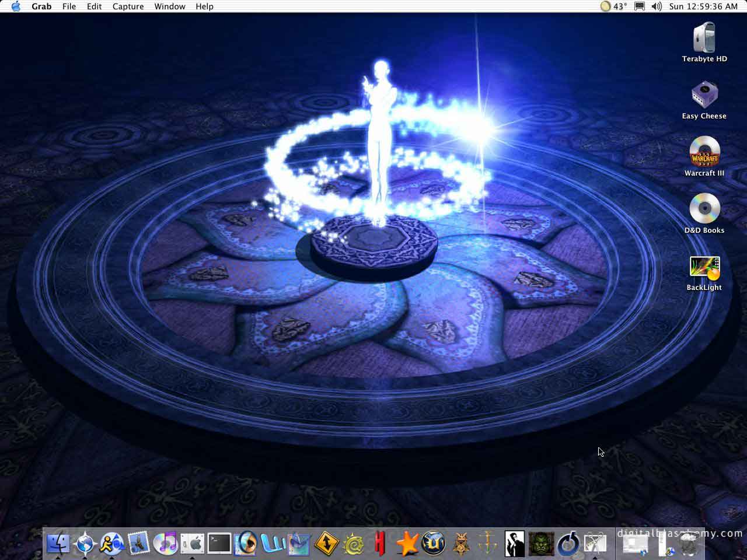Launch Max Payne from the dock

514,544
